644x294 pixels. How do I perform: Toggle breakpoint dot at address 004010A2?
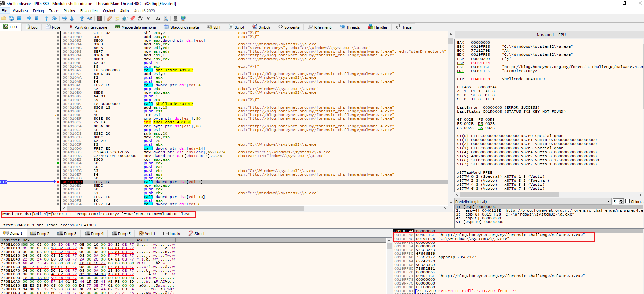pos(58,70)
